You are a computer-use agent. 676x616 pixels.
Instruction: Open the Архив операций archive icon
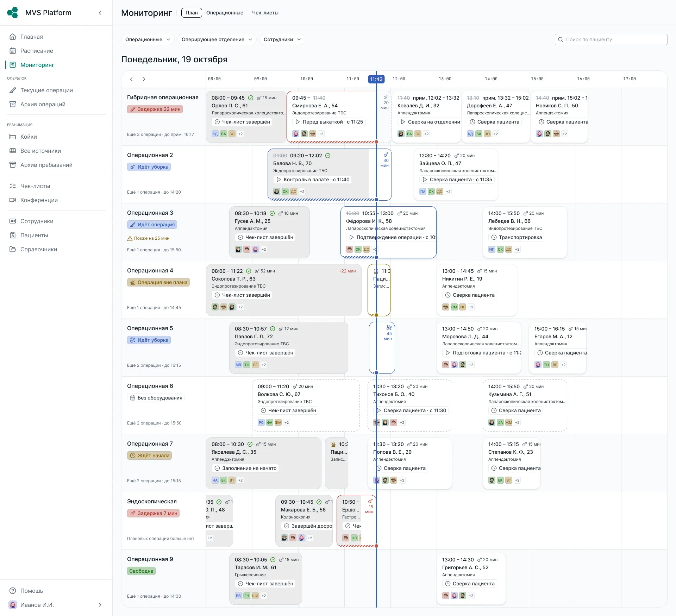[x=13, y=104]
